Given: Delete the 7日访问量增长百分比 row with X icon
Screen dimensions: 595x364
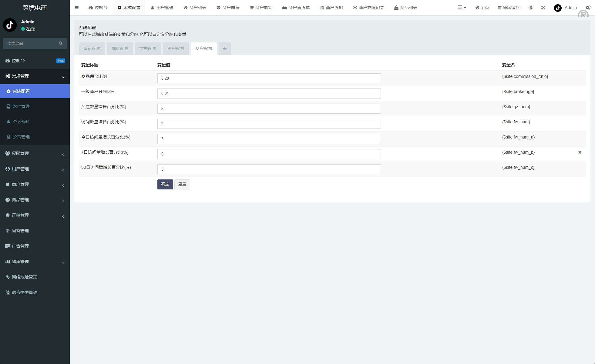Looking at the screenshot, I should click(580, 152).
